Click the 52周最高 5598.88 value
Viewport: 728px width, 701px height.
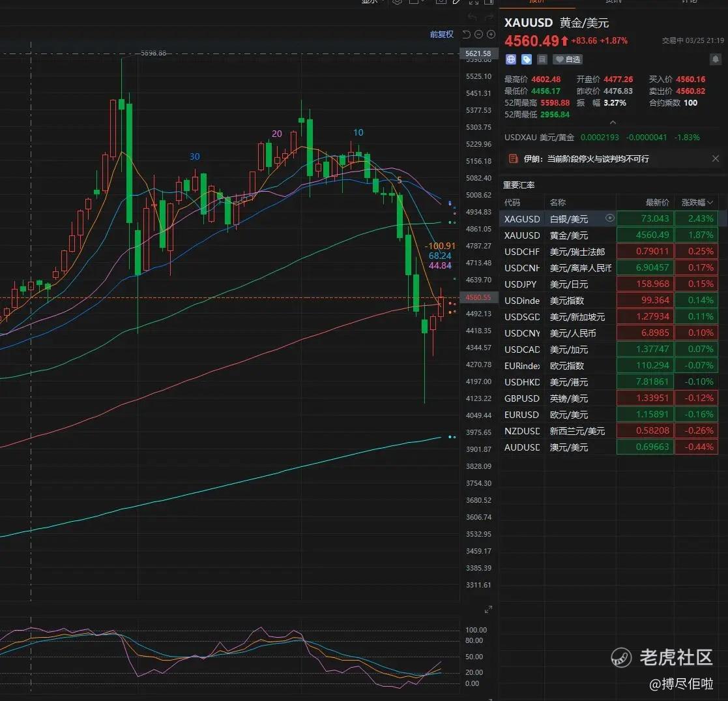click(x=555, y=102)
